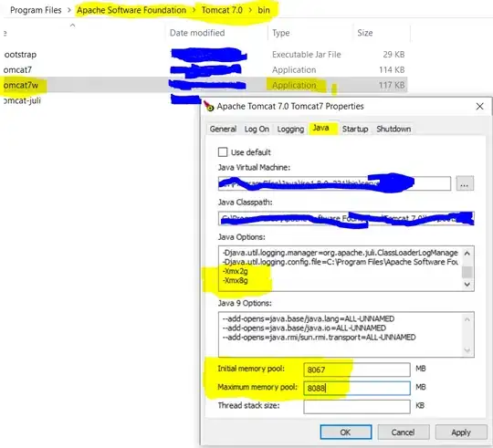Viewport: 493px width, 448px height.
Task: Click the Java Options scrollbar thumb
Action: 467,272
